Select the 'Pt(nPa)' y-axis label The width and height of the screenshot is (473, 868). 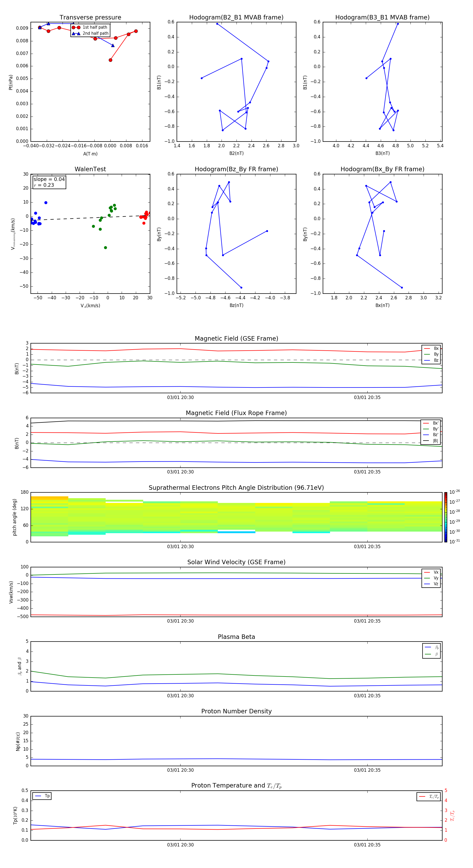click(x=11, y=82)
